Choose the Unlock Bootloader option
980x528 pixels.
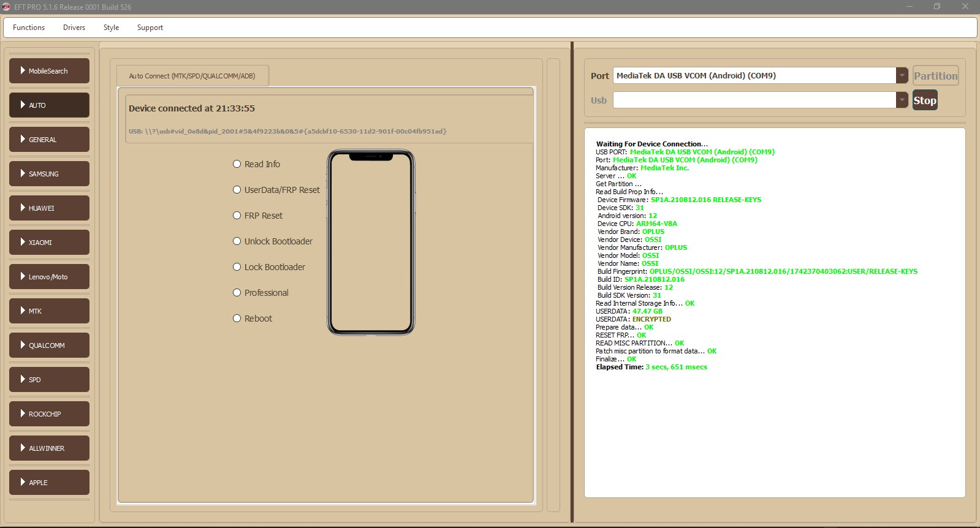237,241
